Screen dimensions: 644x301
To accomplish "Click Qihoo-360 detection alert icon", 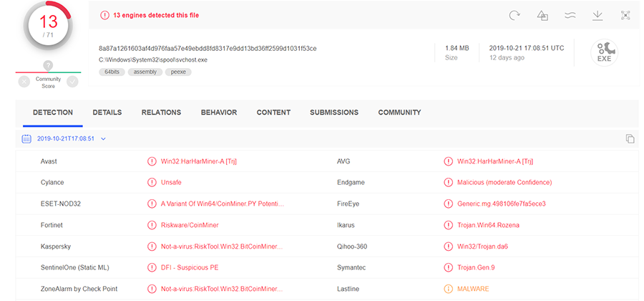I will (x=448, y=247).
